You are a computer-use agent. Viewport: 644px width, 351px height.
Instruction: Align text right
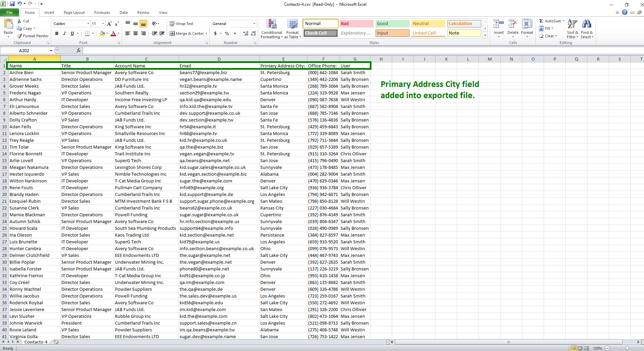(x=143, y=34)
